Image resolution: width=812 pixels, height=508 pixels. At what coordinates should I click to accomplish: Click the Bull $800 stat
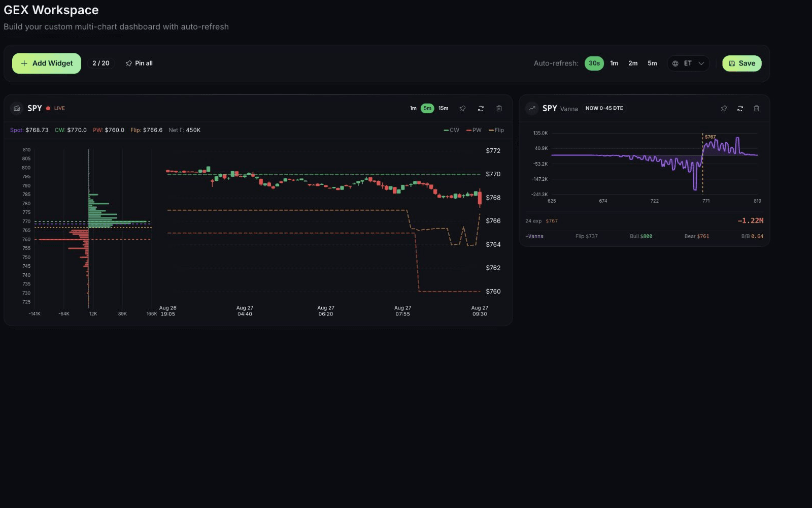tap(641, 236)
